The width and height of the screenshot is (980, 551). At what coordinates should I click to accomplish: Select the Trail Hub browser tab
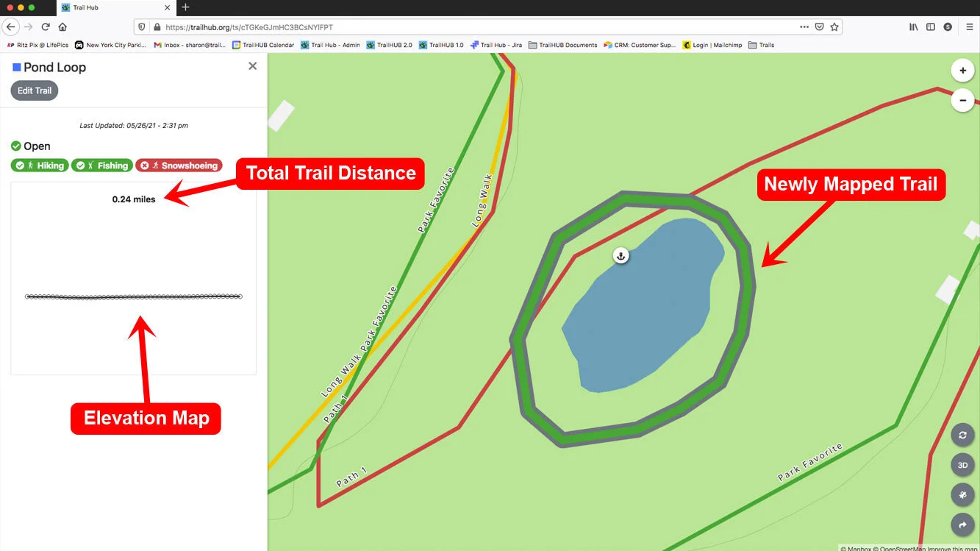click(115, 7)
